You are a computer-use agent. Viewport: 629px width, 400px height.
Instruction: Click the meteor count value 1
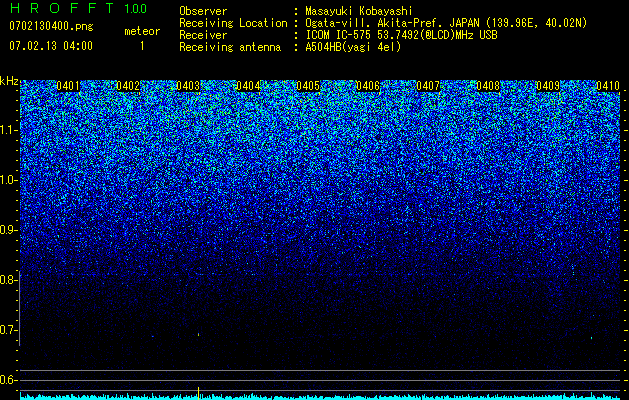click(142, 46)
